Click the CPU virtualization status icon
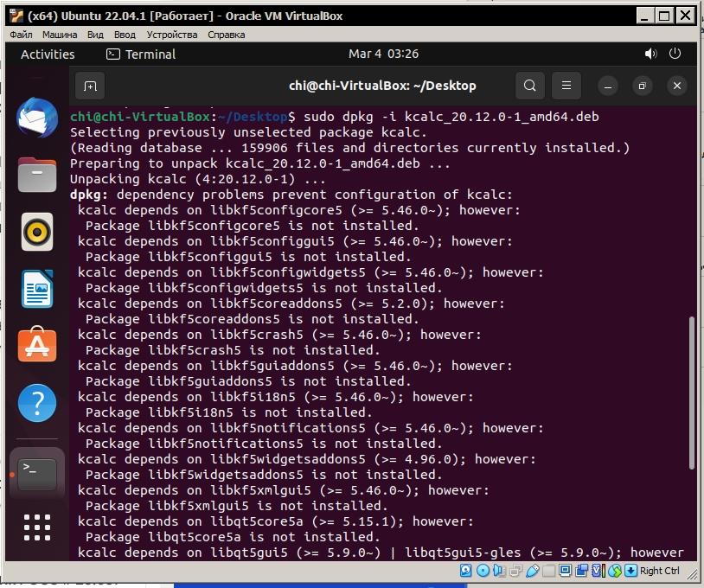 (x=598, y=571)
